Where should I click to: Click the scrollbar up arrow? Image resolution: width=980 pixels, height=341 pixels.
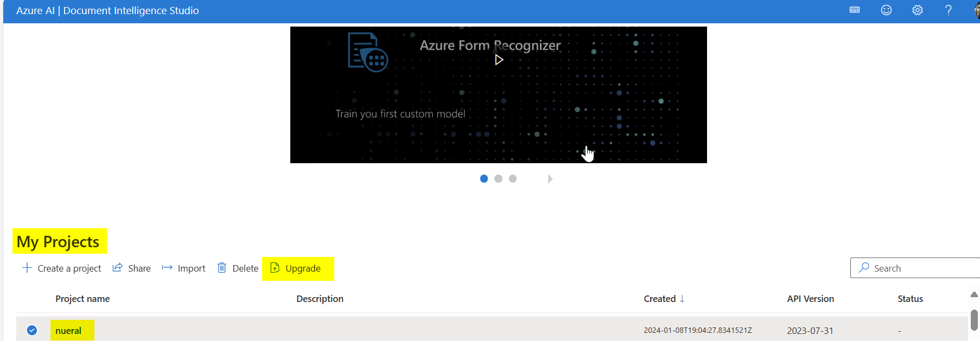point(974,294)
